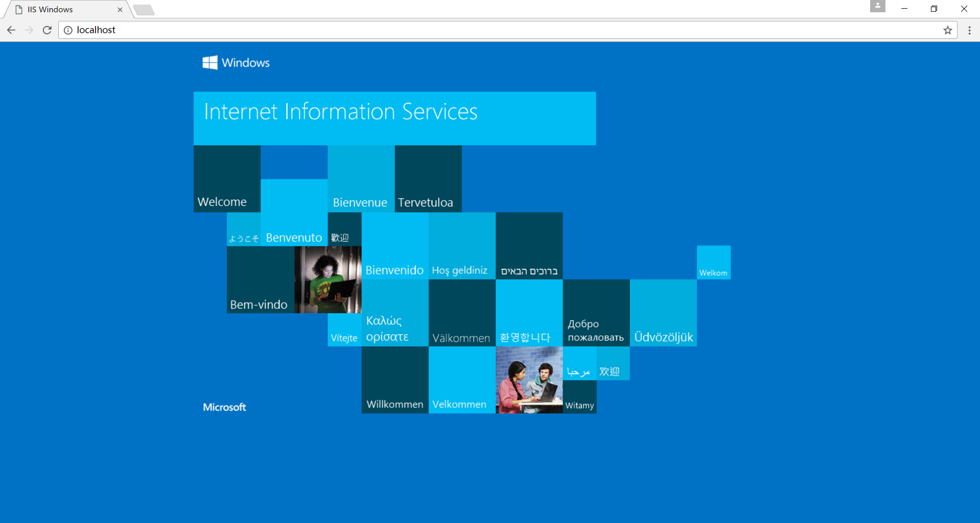Select the Bienvenue tile
Viewport: 980px width, 523px height.
click(360, 178)
